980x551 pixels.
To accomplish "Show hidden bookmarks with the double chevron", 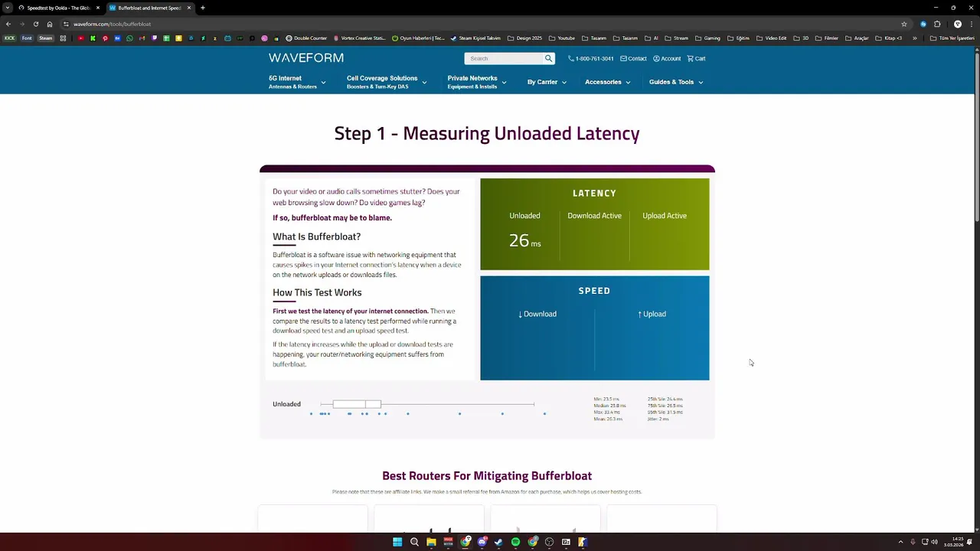I will 914,38.
